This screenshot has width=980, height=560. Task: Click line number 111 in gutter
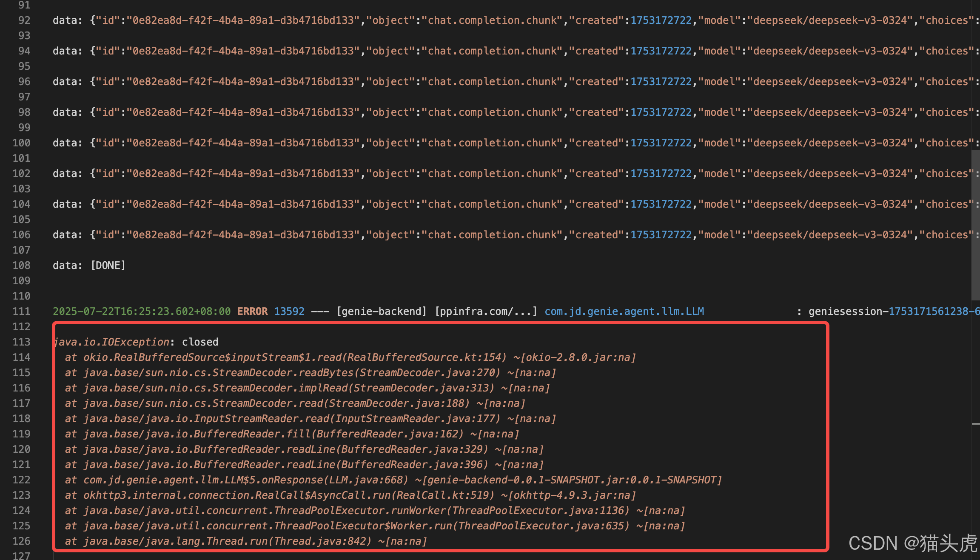tap(21, 311)
